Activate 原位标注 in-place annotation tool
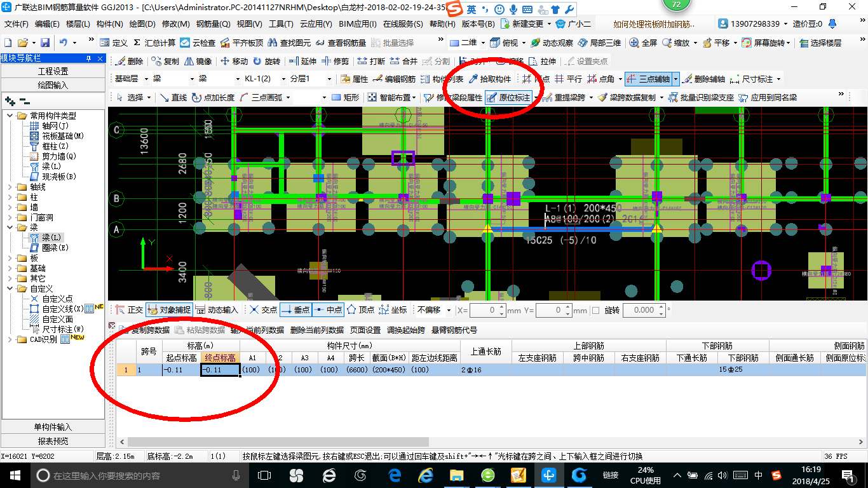The height and width of the screenshot is (488, 868). pyautogui.click(x=508, y=97)
